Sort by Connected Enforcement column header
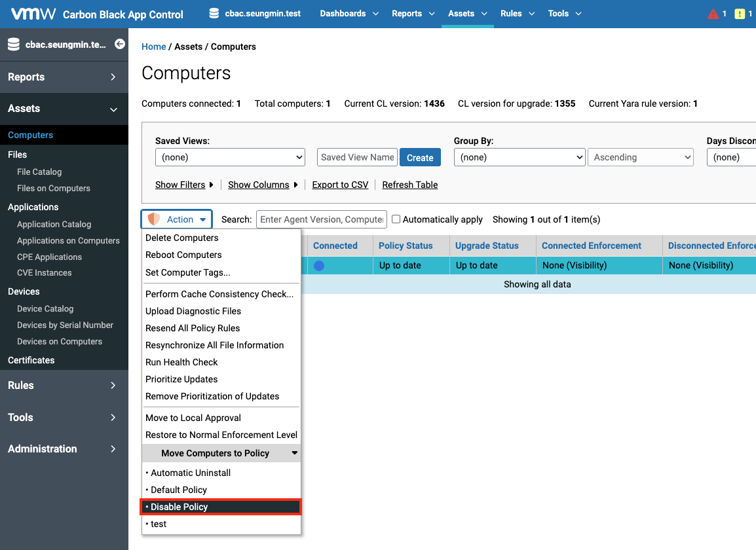 click(591, 246)
